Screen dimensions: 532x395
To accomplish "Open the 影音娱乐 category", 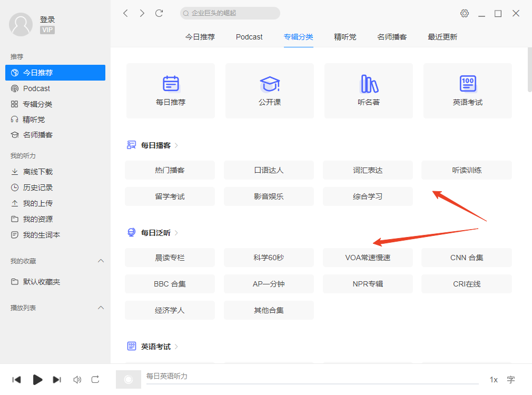I will [x=269, y=196].
